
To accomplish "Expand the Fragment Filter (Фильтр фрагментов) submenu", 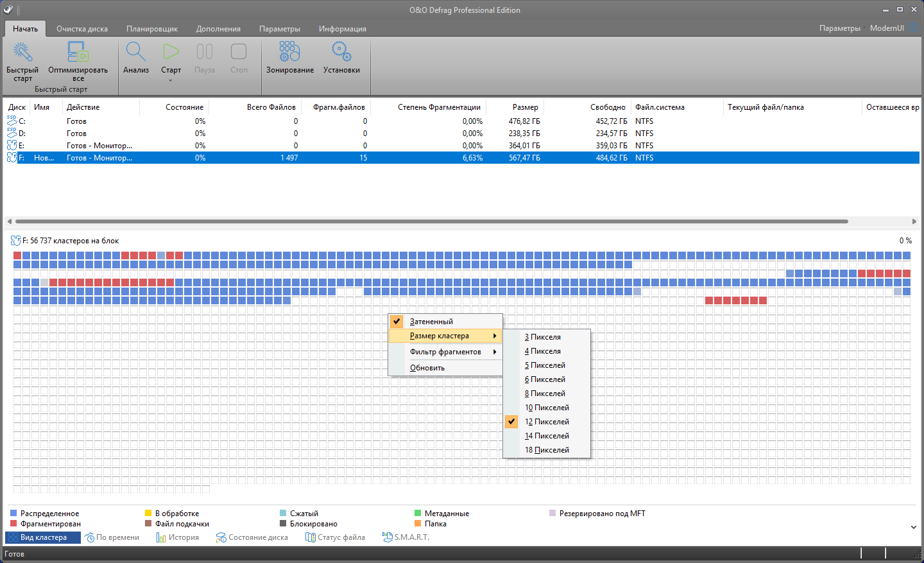I will (445, 352).
